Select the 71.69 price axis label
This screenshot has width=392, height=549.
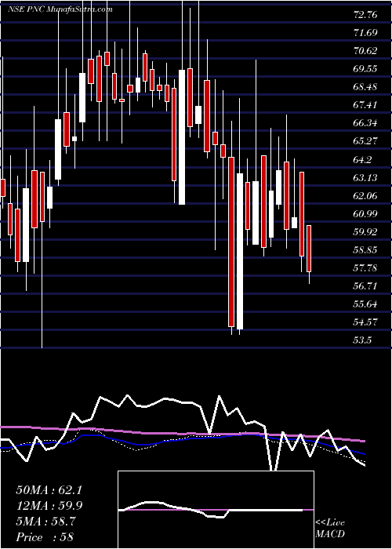point(365,33)
